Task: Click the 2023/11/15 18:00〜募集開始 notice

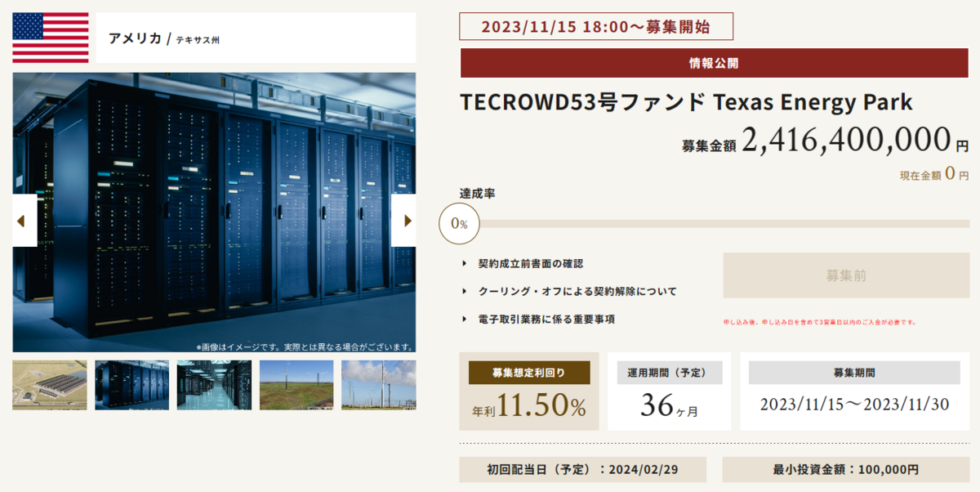Action: (596, 26)
